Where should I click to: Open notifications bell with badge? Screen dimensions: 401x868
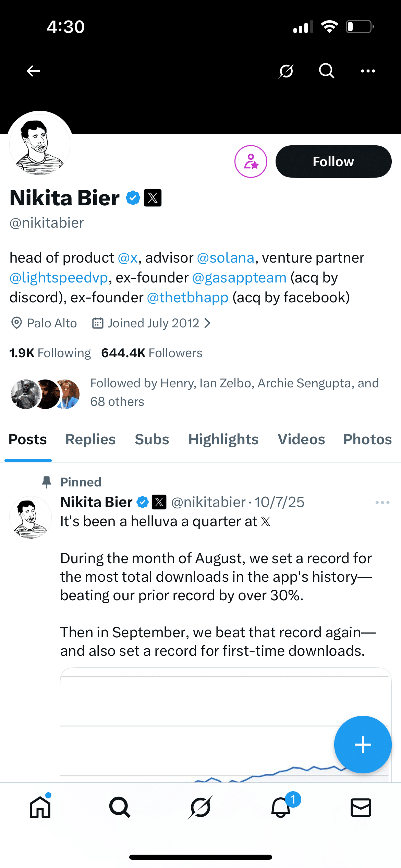click(281, 807)
